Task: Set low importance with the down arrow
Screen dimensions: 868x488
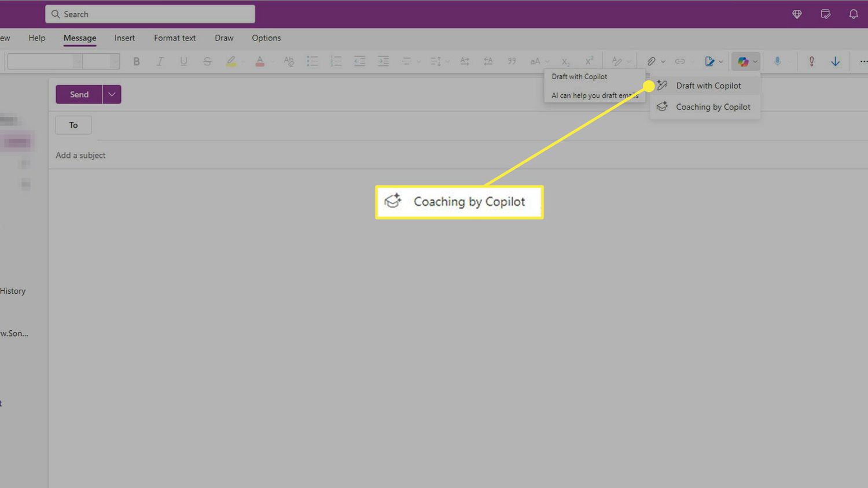Action: (x=835, y=61)
